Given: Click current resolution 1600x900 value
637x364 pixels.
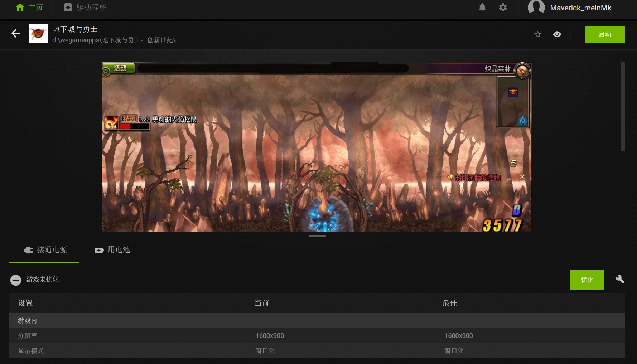Looking at the screenshot, I should (x=270, y=336).
